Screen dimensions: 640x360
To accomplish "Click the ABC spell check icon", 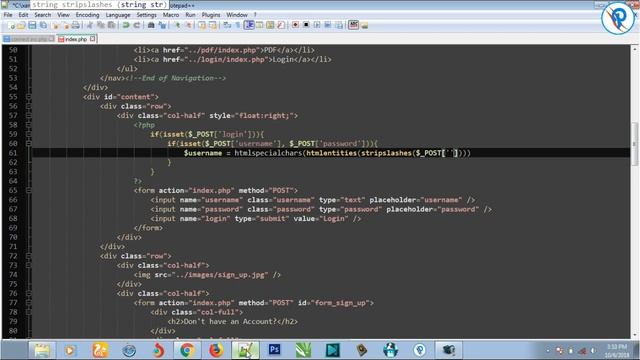I will click(x=353, y=25).
